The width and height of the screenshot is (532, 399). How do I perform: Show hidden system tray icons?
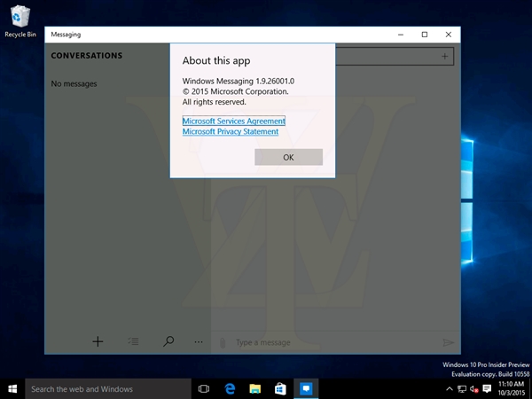coord(449,388)
